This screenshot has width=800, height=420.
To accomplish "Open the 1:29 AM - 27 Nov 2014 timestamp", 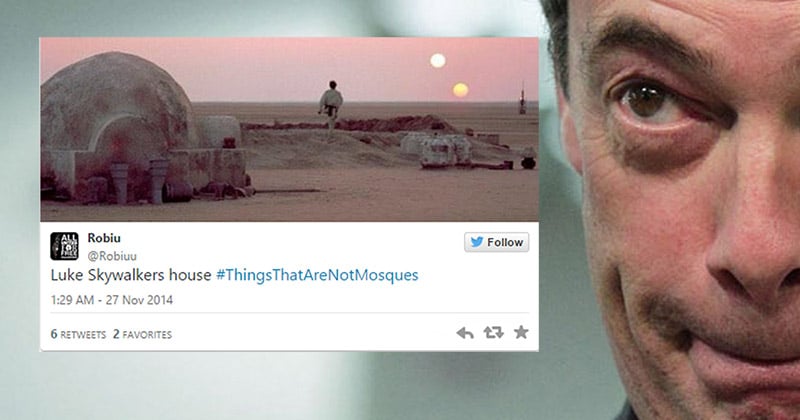I will pos(112,300).
